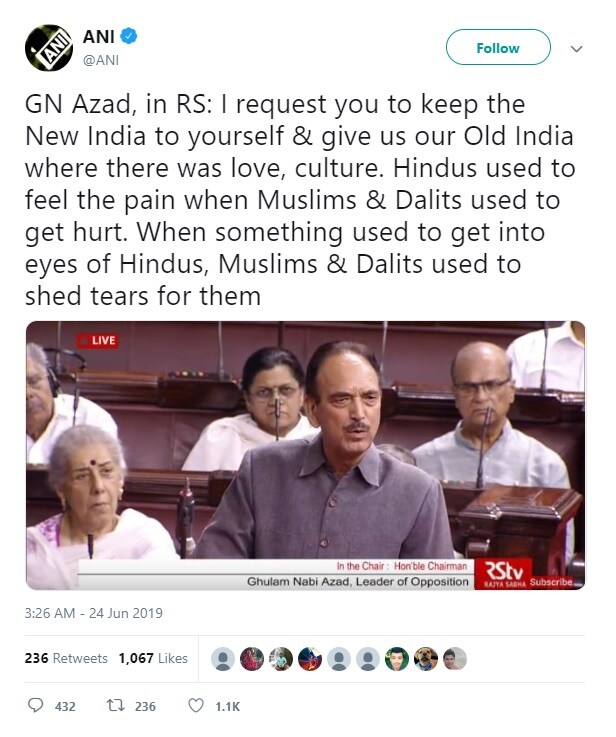Open the @ANI handle link
This screenshot has height=737, width=616.
tap(101, 61)
